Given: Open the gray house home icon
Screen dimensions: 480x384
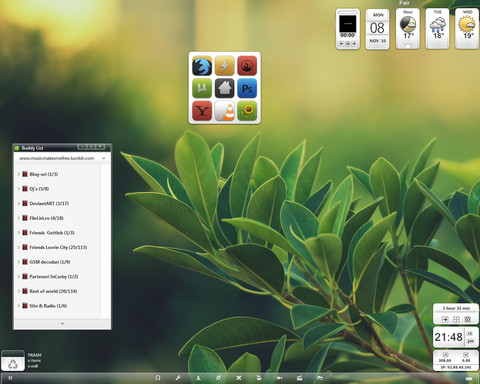Looking at the screenshot, I should 225,88.
